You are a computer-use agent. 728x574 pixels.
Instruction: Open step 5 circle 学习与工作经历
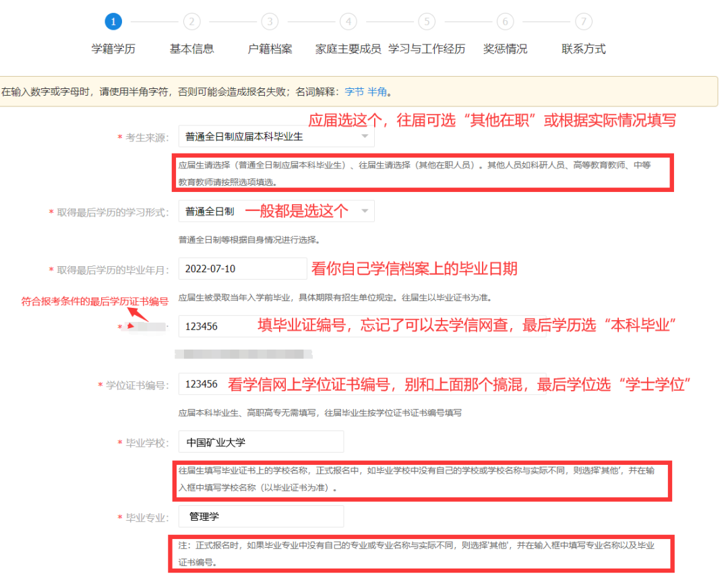tap(427, 22)
